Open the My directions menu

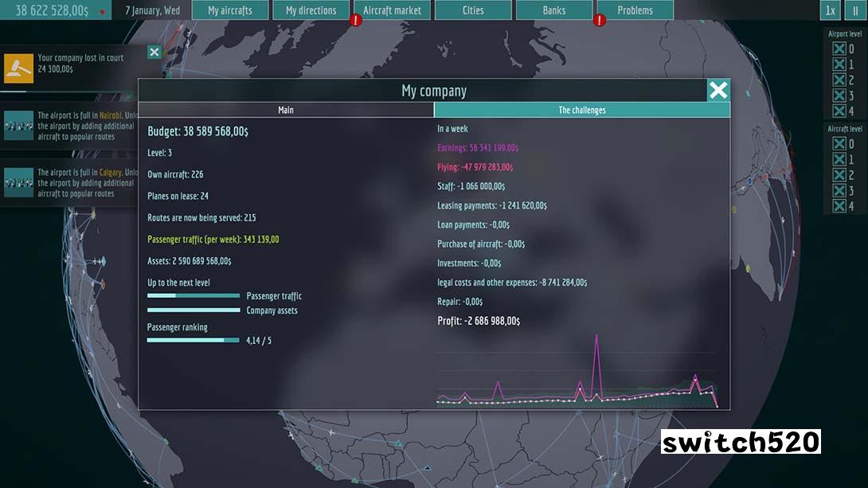coord(311,10)
